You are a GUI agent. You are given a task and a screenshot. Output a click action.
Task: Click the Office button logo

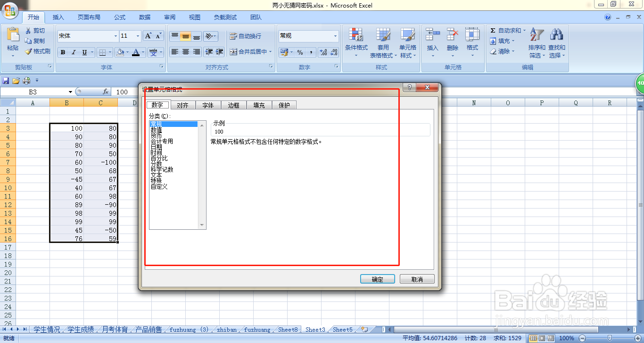(9, 10)
